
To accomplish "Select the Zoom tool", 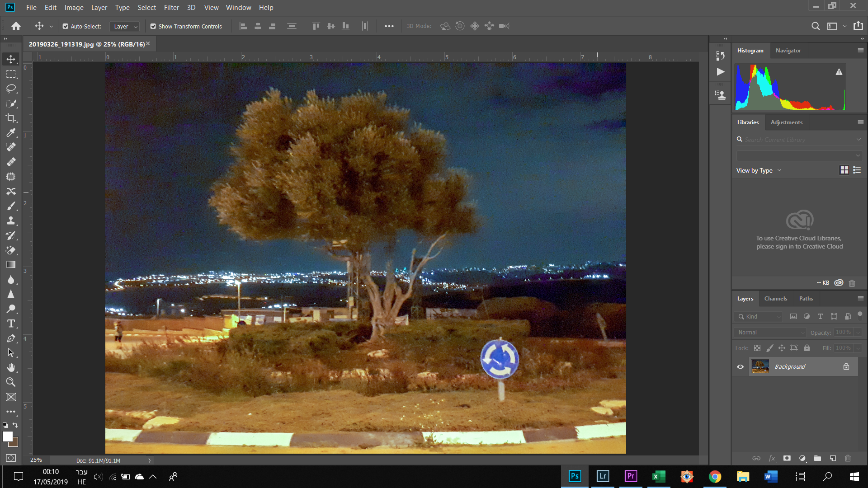I will [x=11, y=382].
